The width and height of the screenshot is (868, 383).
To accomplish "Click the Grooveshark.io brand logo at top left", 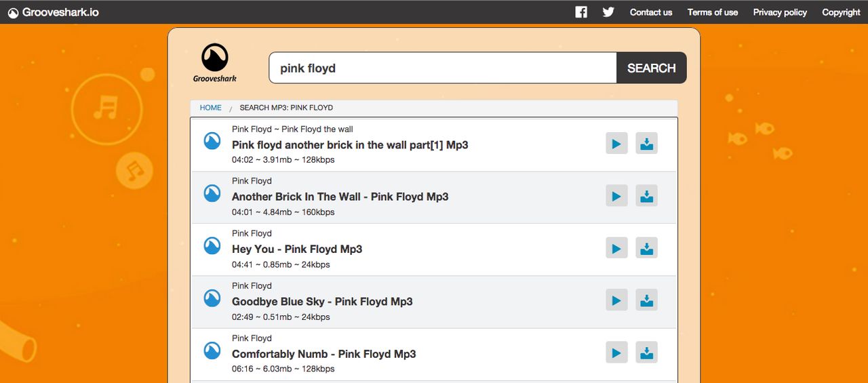I will click(x=53, y=12).
